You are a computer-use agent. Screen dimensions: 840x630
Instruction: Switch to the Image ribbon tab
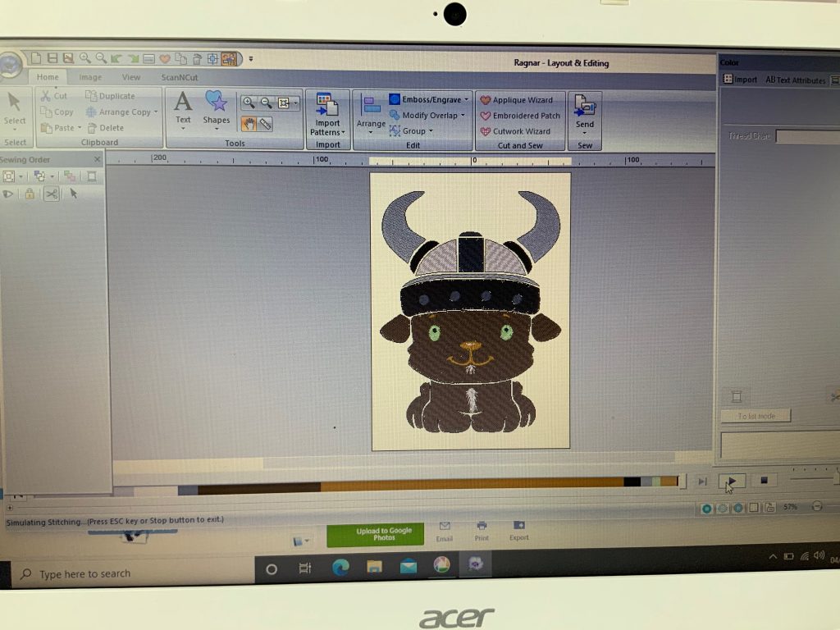(90, 77)
